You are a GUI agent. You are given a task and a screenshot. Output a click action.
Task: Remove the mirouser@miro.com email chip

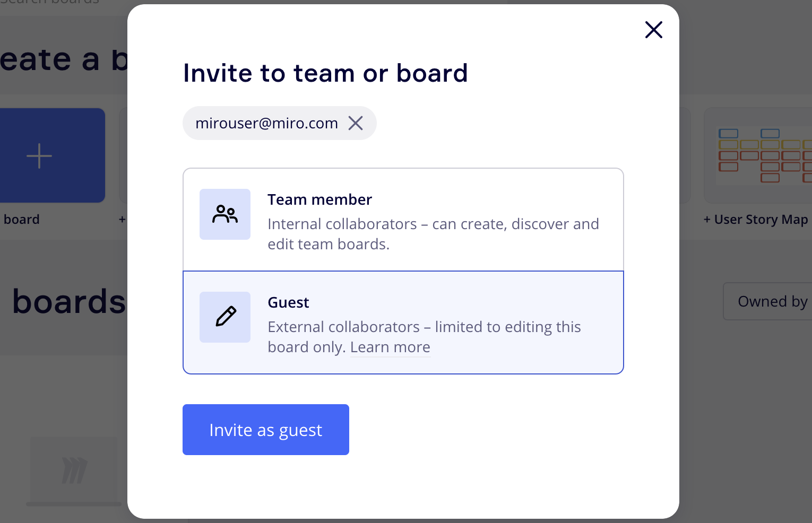pyautogui.click(x=356, y=123)
